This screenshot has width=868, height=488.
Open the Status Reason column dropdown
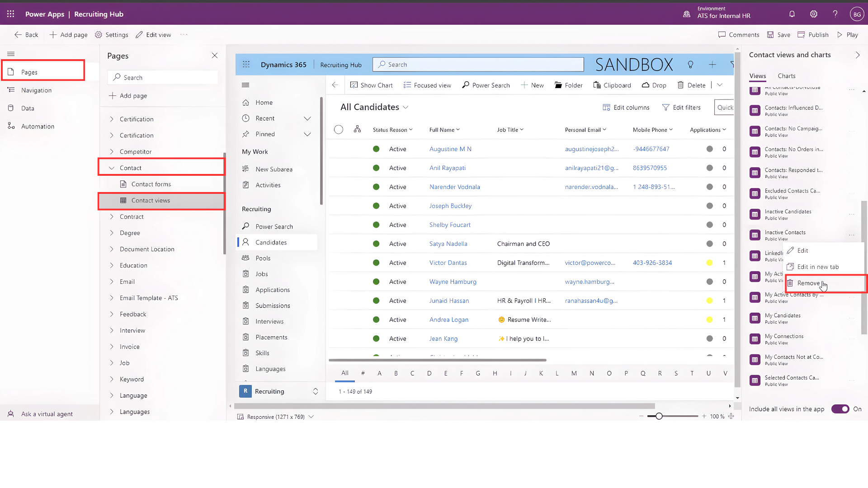(411, 130)
